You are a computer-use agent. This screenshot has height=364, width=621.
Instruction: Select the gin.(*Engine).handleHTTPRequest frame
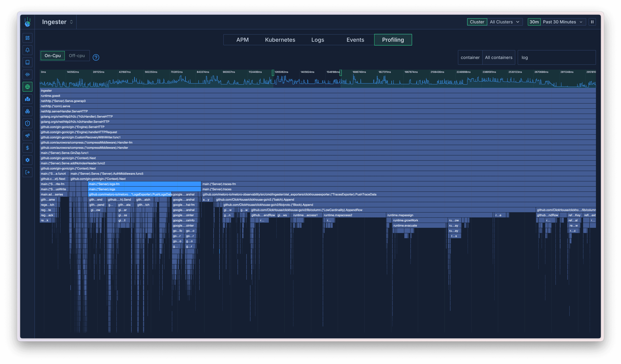318,132
